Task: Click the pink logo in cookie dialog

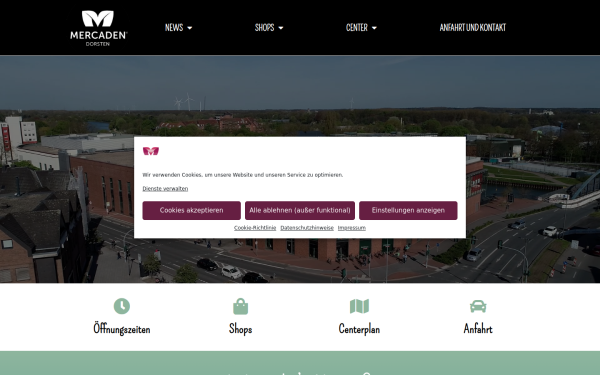Action: tap(151, 151)
